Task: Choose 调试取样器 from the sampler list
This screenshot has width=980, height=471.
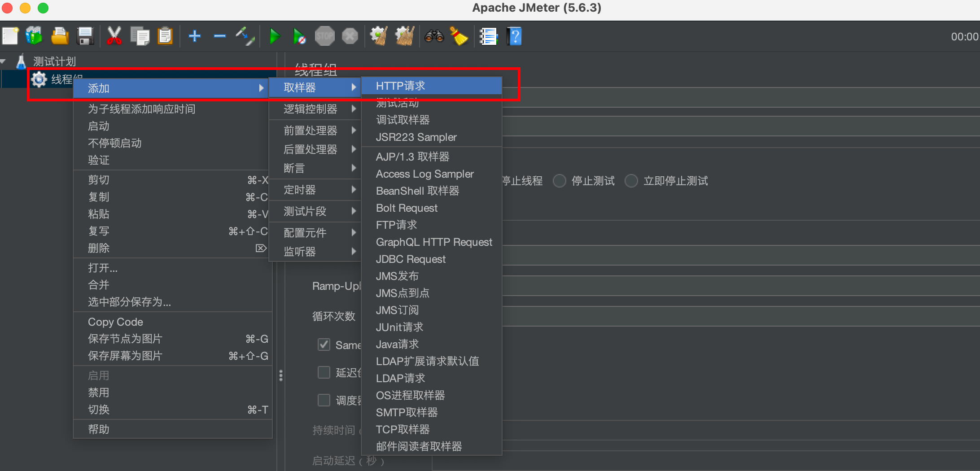Action: click(432, 120)
